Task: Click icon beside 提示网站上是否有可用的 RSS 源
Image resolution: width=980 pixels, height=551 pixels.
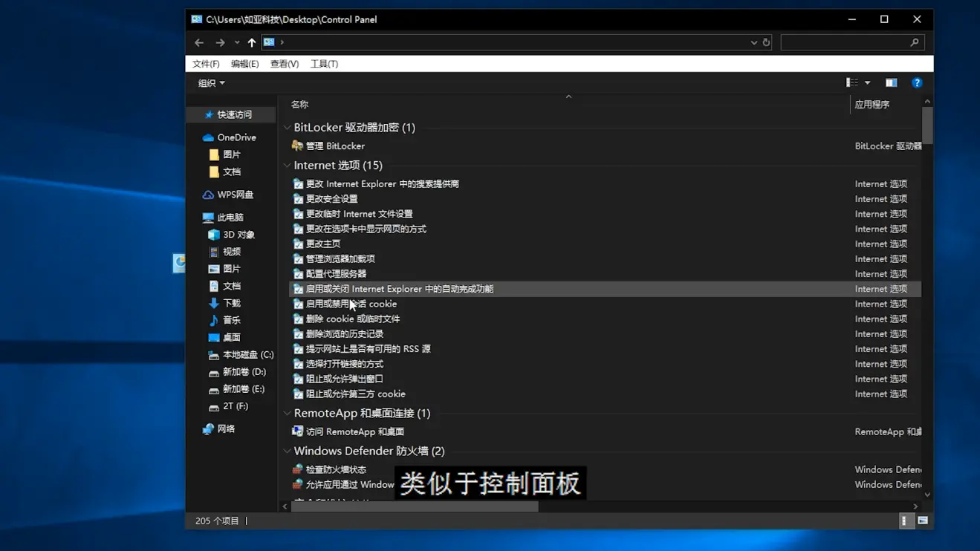Action: pyautogui.click(x=298, y=349)
